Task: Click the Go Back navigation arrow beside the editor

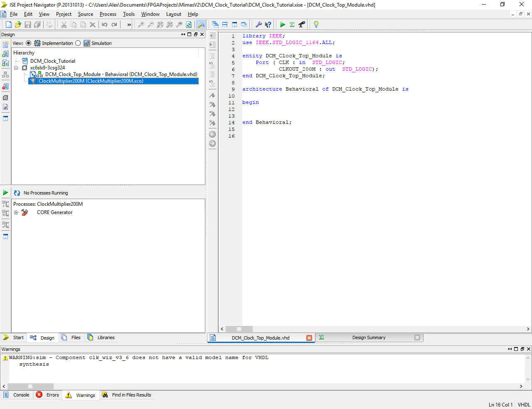Action: pos(212,134)
